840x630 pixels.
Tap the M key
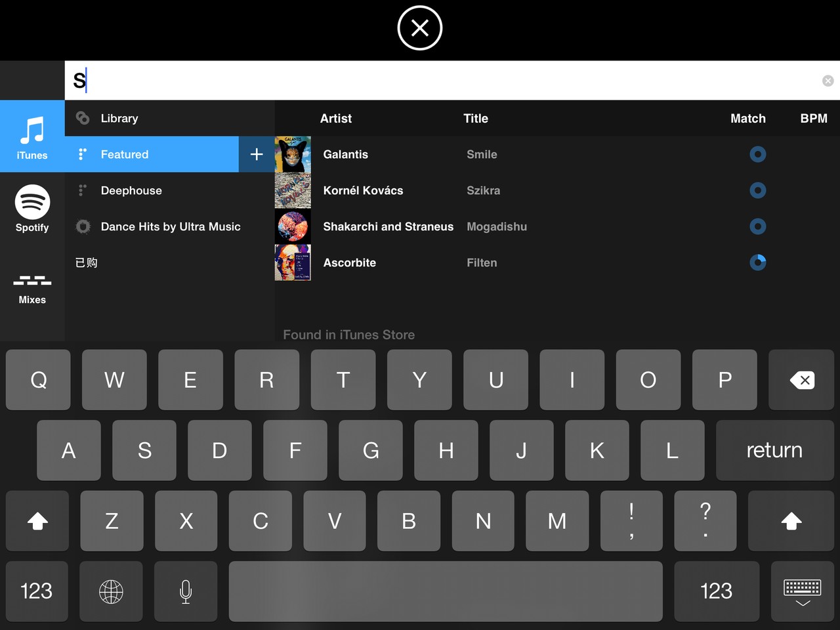557,521
